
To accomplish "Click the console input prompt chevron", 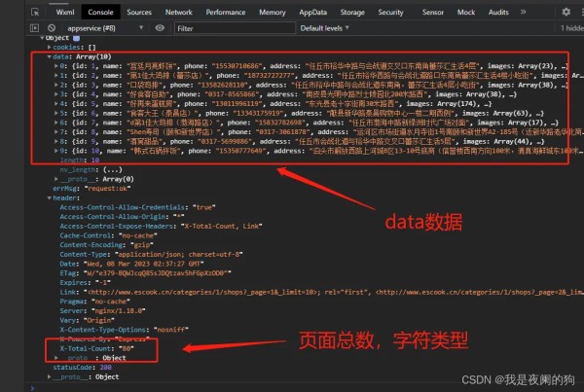I will coord(32,388).
